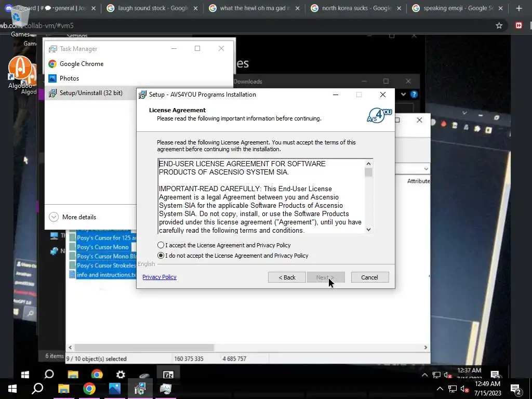The image size is (532, 399).
Task: Bookmark this page with the star
Action: tap(499, 25)
